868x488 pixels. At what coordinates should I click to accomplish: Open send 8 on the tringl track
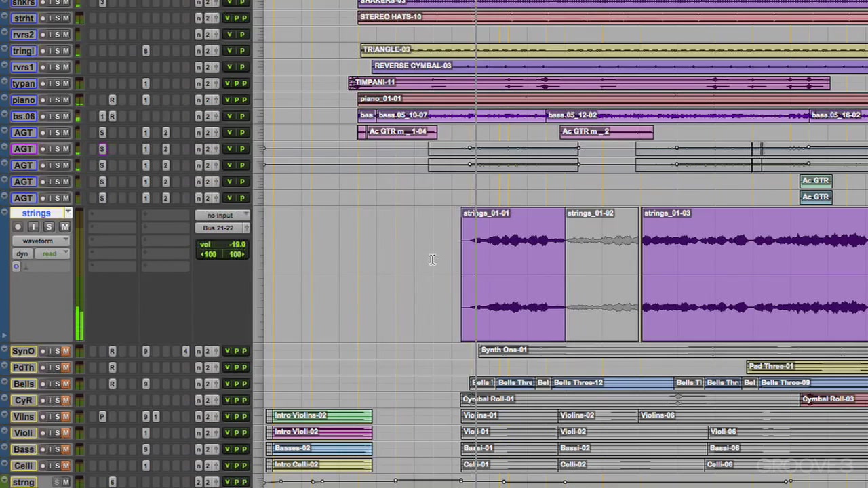click(146, 51)
